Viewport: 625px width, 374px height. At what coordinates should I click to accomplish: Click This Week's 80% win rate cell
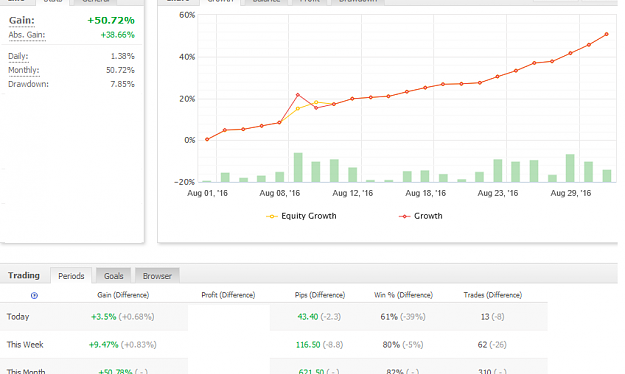403,345
